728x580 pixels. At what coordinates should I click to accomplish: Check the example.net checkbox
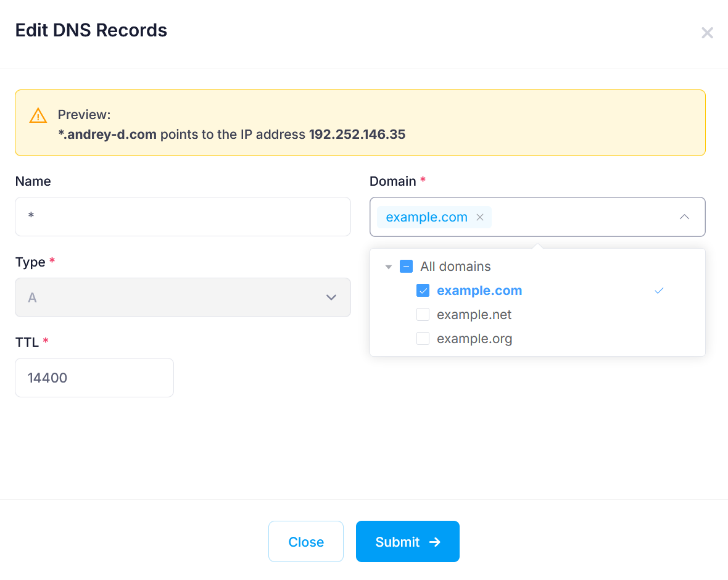tap(423, 314)
